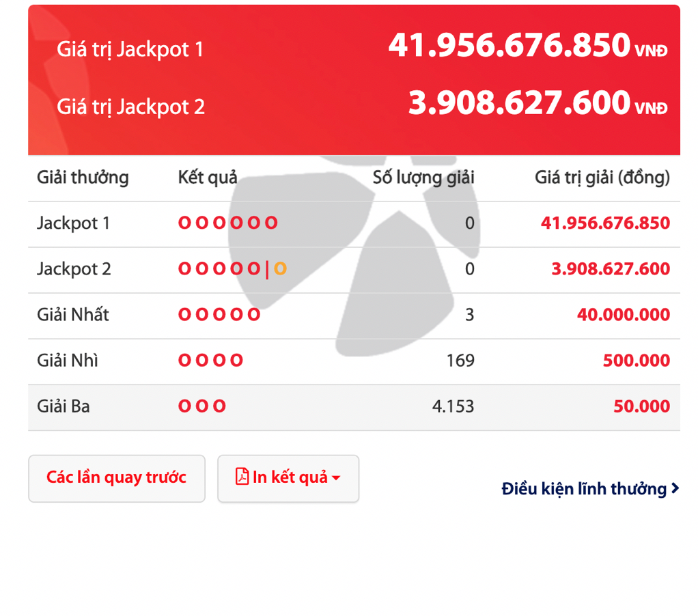This screenshot has width=698, height=616.
Task: Click the orange bonus ball in Jackpot 2 row
Action: click(280, 269)
